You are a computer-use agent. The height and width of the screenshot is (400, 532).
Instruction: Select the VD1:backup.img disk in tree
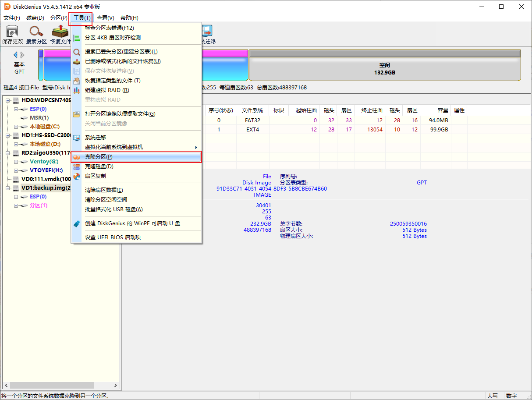46,188
